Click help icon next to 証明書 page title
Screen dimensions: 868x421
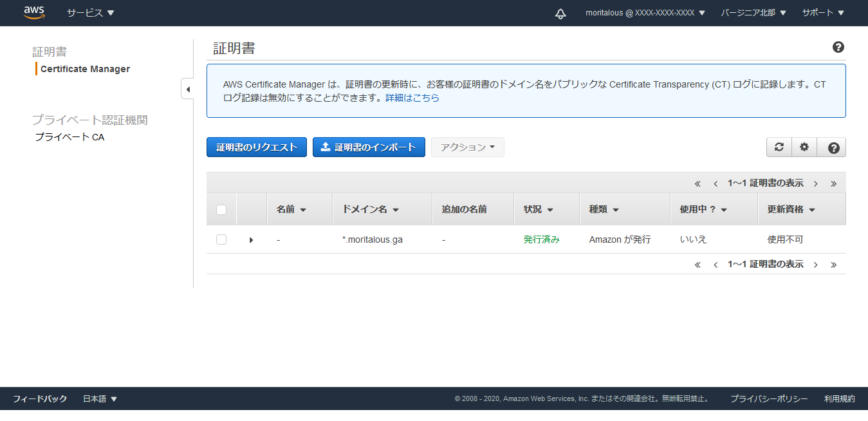(838, 47)
